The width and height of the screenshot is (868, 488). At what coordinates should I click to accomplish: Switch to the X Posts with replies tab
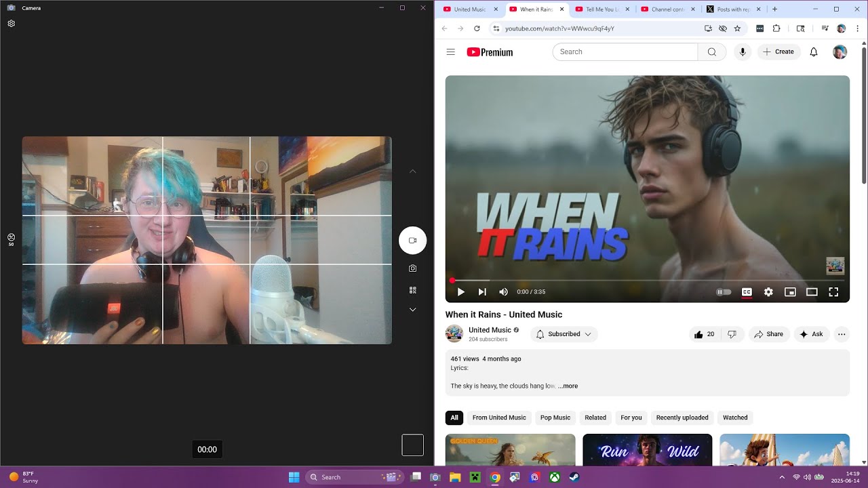coord(734,9)
